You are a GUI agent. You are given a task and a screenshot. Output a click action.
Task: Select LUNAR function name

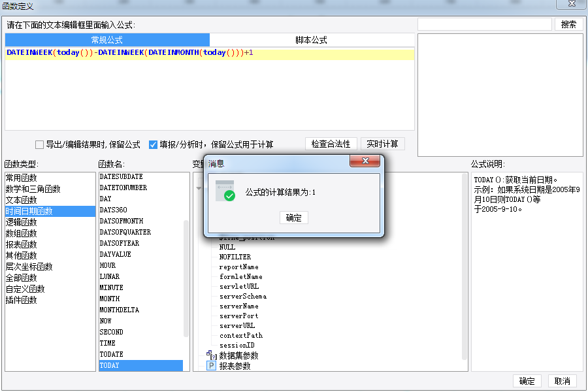141,276
